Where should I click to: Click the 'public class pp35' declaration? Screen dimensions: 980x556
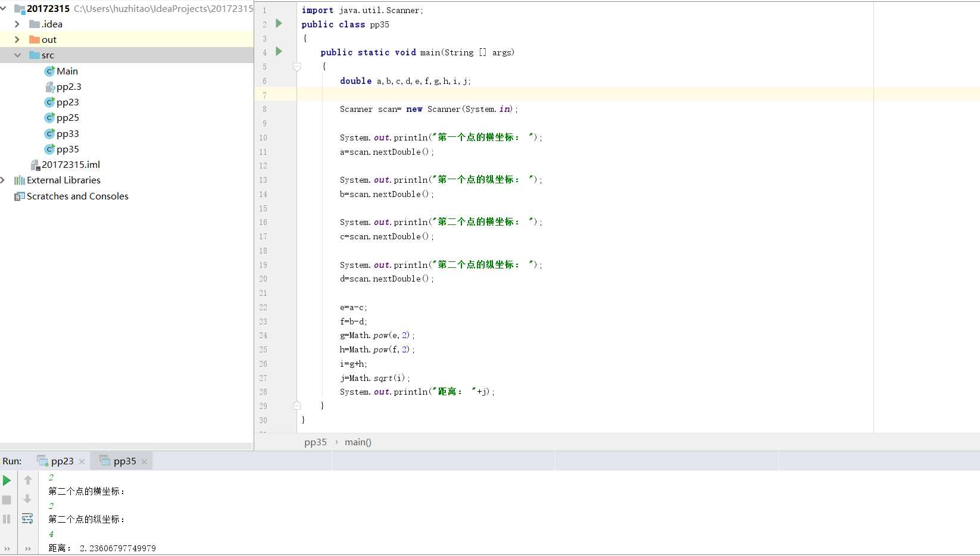point(345,24)
